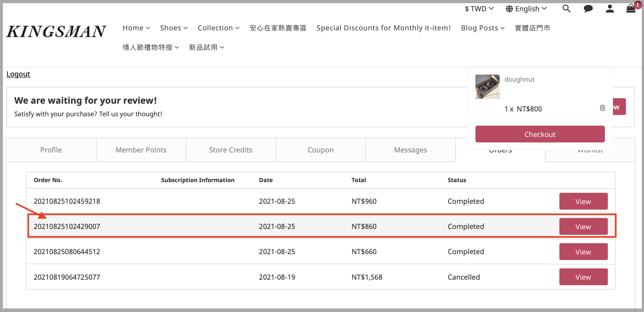Image resolution: width=644 pixels, height=312 pixels.
Task: Click the Subscription Information column header
Action: click(198, 180)
